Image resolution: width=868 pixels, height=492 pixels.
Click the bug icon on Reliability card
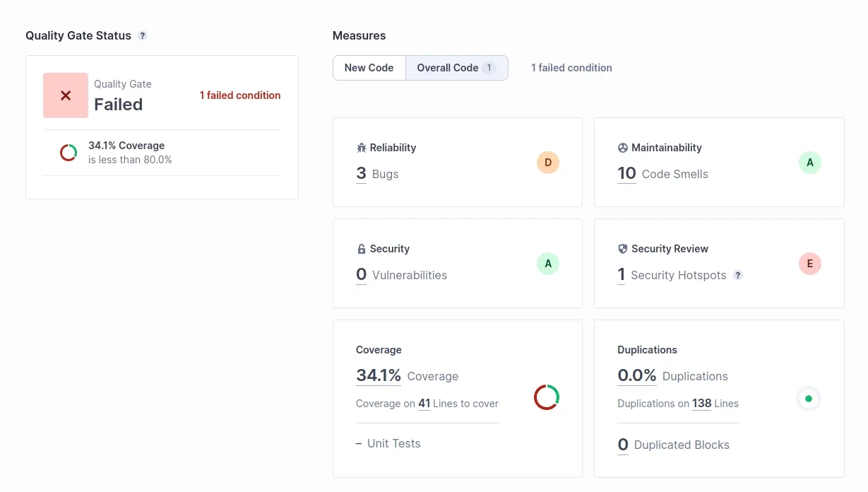click(360, 148)
